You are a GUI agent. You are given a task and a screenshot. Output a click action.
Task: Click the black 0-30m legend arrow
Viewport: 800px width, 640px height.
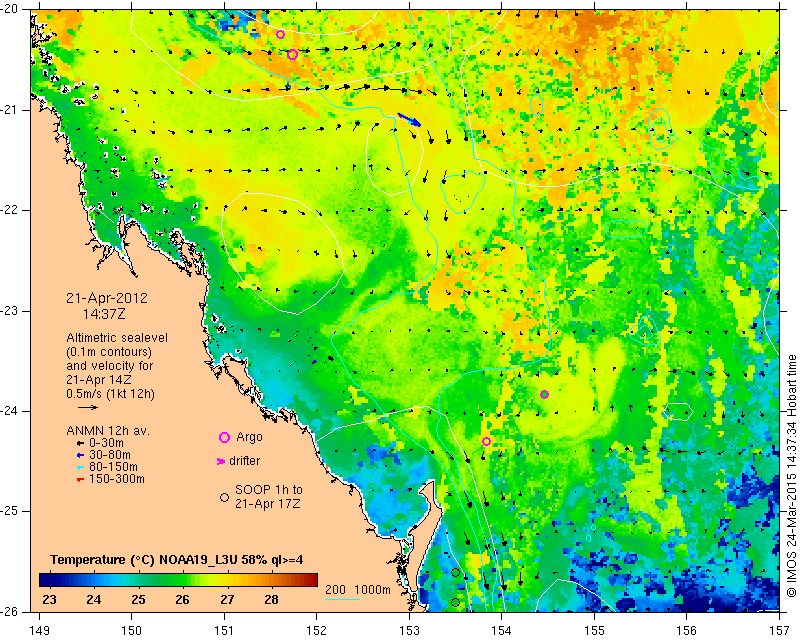coord(80,444)
